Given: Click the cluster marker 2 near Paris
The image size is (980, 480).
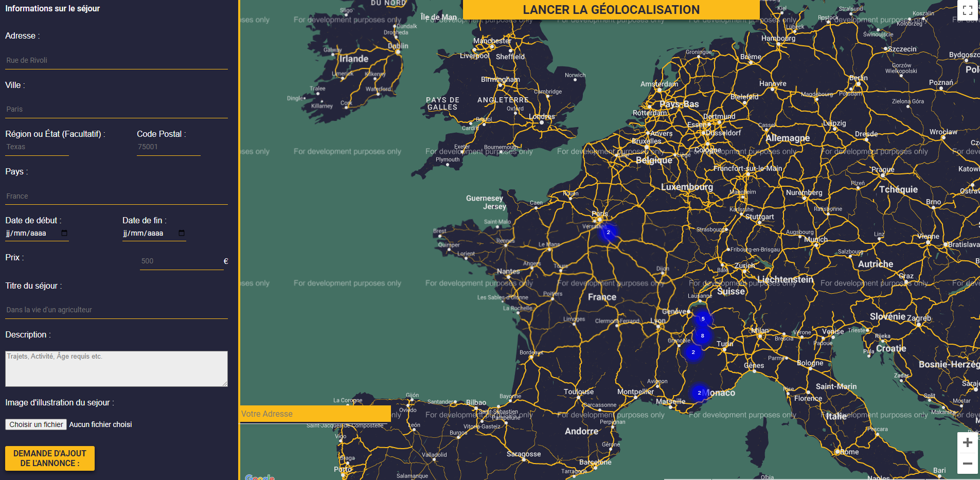Looking at the screenshot, I should click(x=608, y=233).
